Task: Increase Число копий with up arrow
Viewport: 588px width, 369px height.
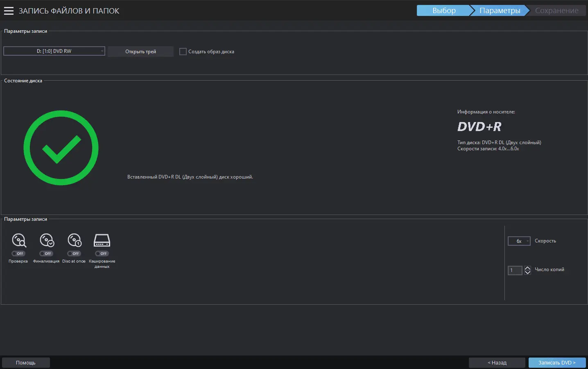Action: click(x=527, y=268)
